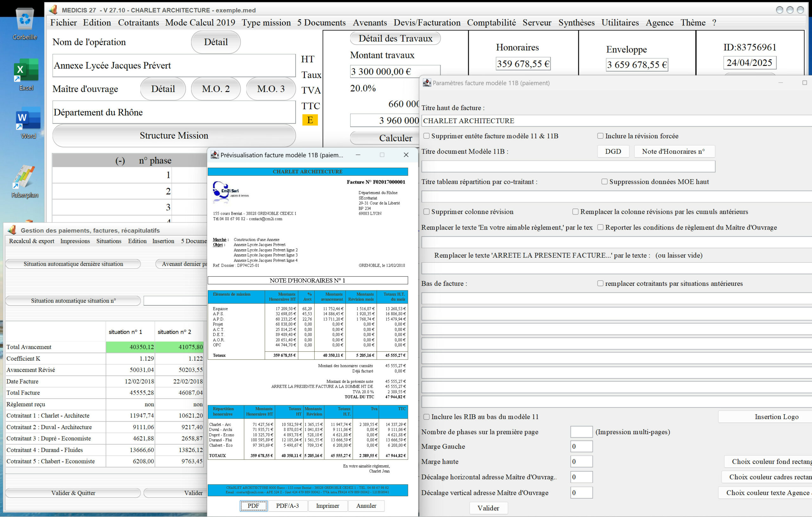812x517 pixels.
Task: Click the Calculer button
Action: point(384,138)
